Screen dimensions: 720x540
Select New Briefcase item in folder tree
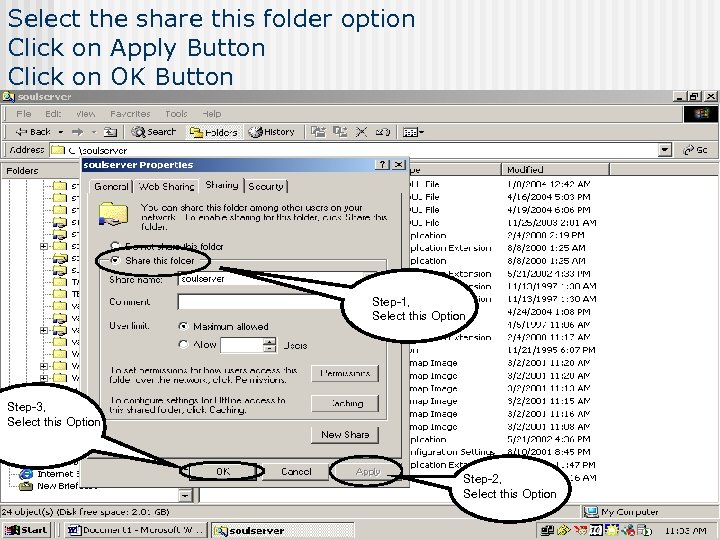(57, 485)
